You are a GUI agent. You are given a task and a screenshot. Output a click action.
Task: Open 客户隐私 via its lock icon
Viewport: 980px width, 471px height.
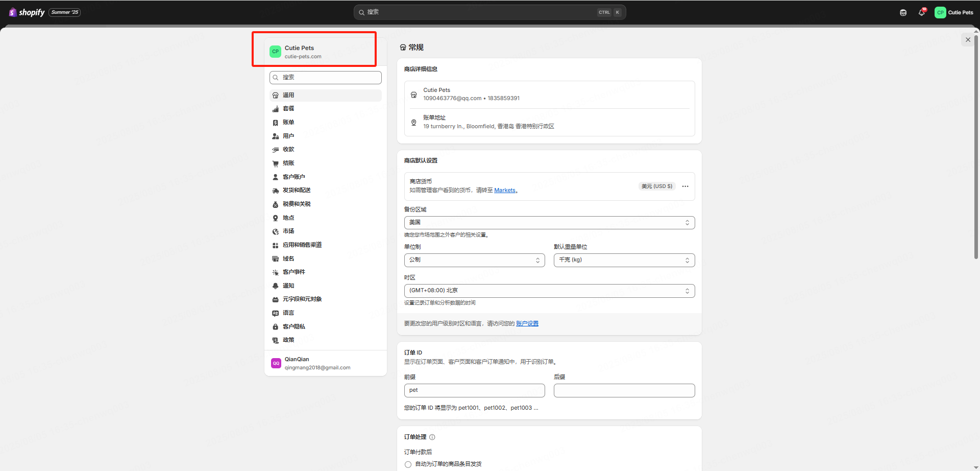coord(276,327)
